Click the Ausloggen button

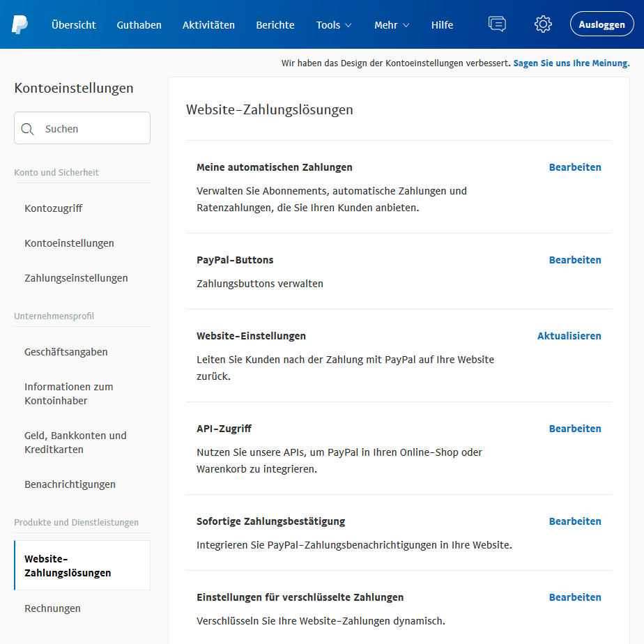click(x=601, y=24)
